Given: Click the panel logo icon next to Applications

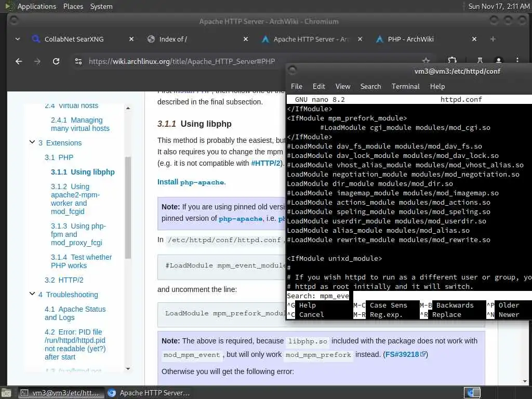Looking at the screenshot, I should pyautogui.click(x=9, y=6).
